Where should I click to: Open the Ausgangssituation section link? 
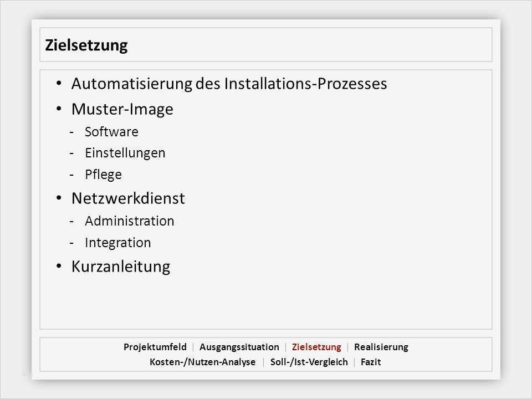click(x=239, y=347)
